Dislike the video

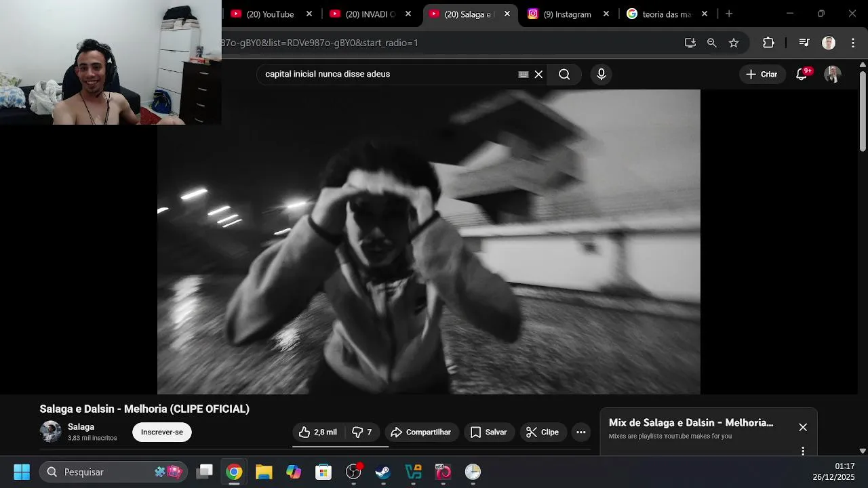(x=362, y=432)
